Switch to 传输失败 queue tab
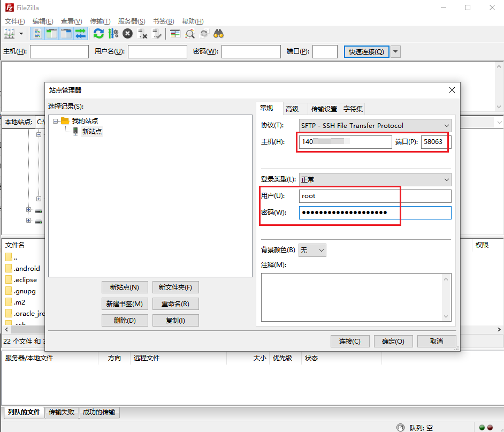 [62, 412]
